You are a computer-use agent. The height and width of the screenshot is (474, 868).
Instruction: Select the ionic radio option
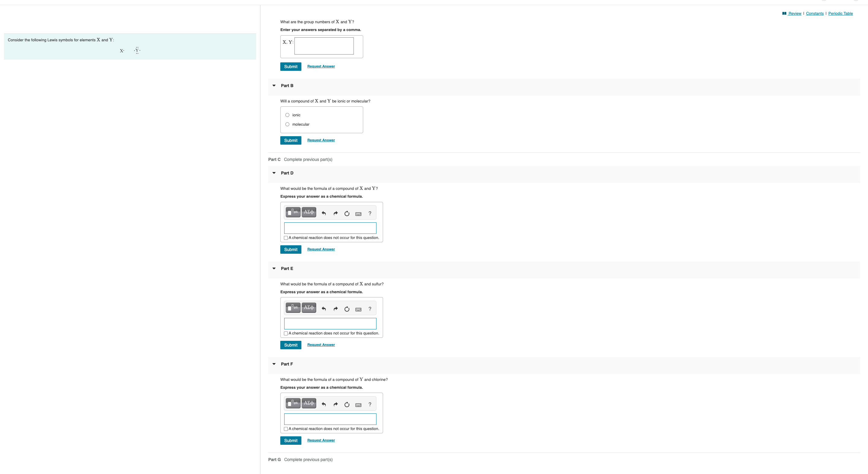pyautogui.click(x=288, y=115)
